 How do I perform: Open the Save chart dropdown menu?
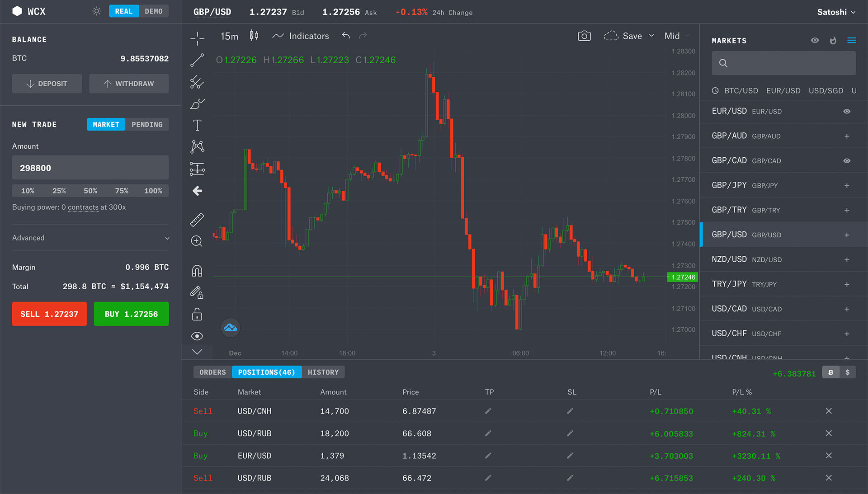(x=651, y=36)
